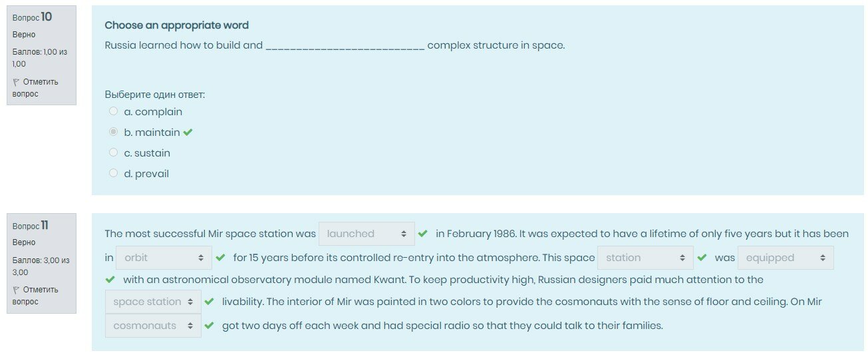Screen dimensions: 868x355
Task: Choose the 'c. sustain' radio option
Action: (114, 153)
